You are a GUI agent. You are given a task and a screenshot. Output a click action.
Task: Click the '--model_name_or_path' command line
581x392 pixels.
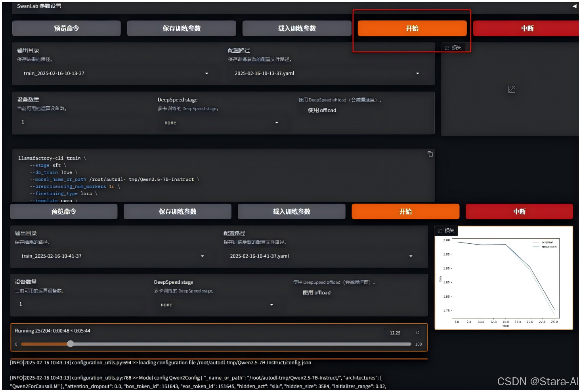click(x=115, y=180)
